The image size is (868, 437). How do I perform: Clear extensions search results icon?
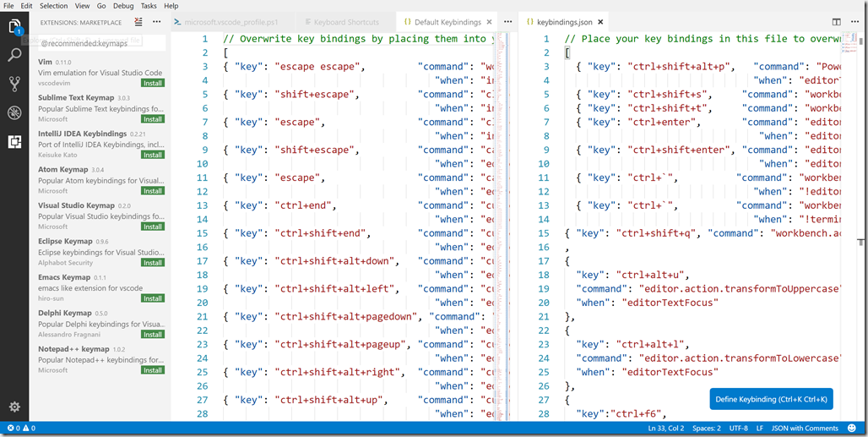[138, 22]
